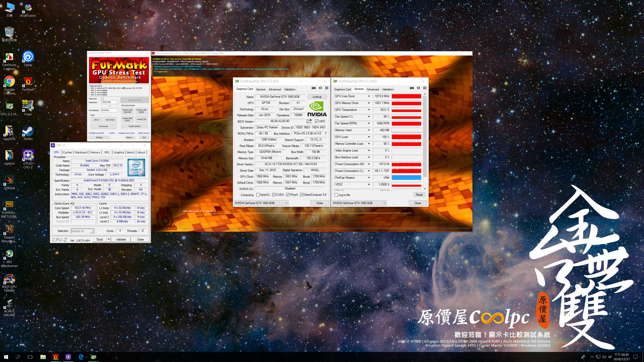
Task: Open the Recycle Bin desktop icon
Action: tap(9, 34)
